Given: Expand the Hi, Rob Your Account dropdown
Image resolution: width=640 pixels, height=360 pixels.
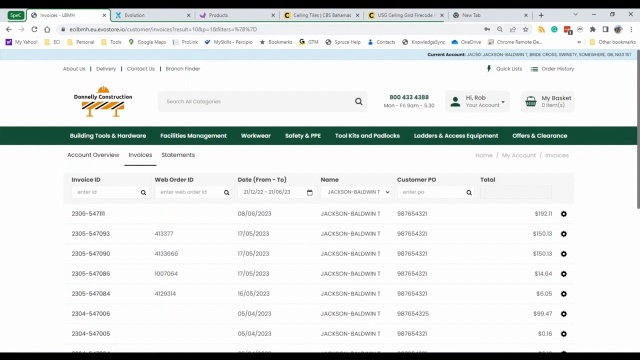Looking at the screenshot, I should [478, 101].
